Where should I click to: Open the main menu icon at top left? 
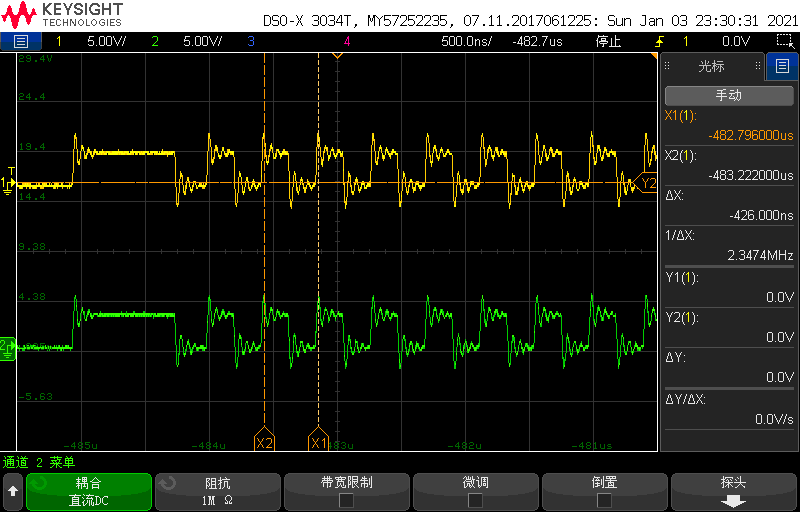coord(20,41)
